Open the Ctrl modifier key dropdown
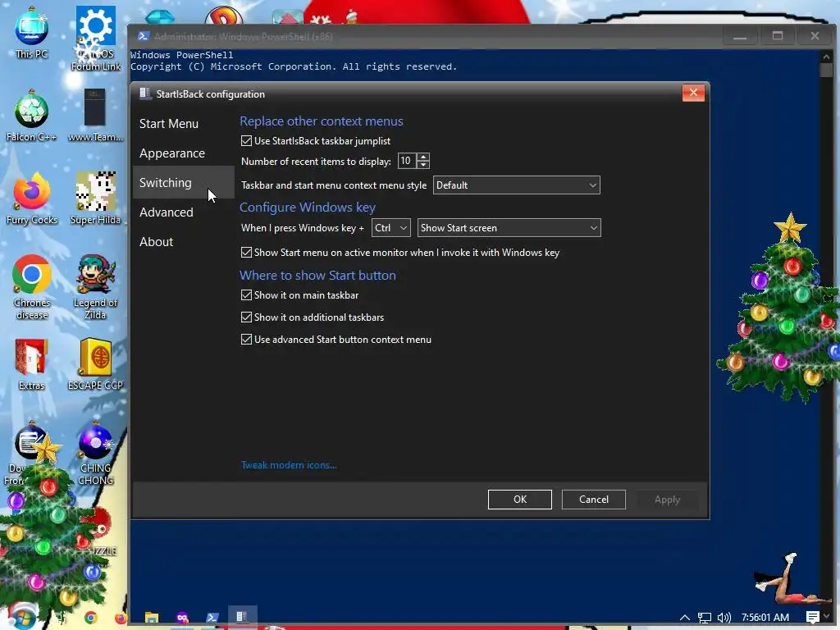The height and width of the screenshot is (630, 840). click(391, 228)
